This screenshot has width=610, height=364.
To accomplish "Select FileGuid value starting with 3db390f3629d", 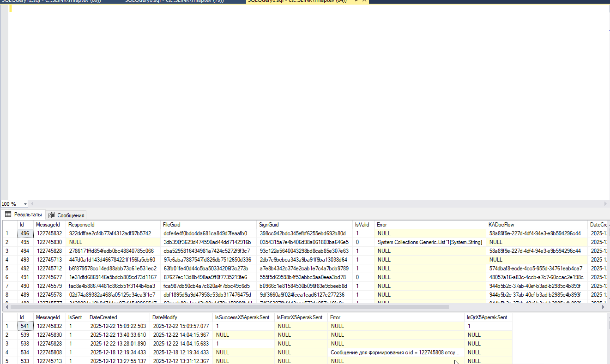I will (209, 242).
